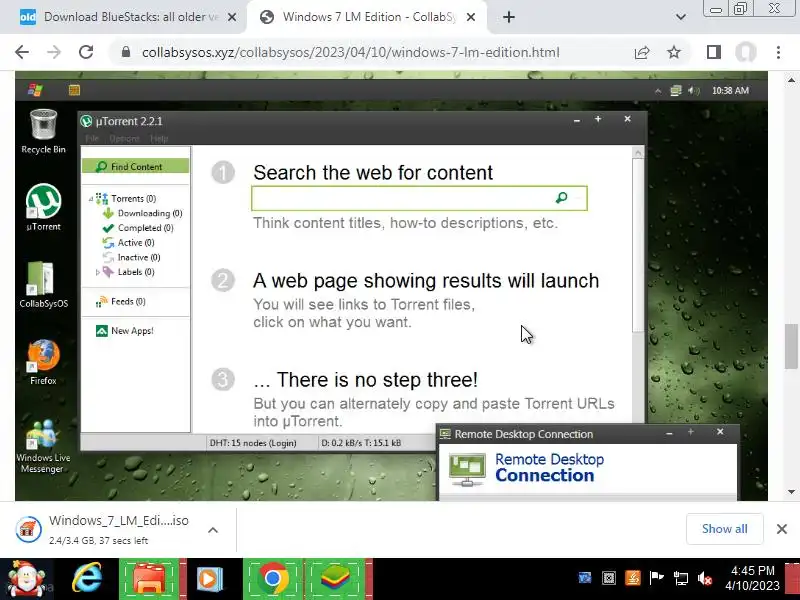This screenshot has height=600, width=800.
Task: Click the Recycle Bin desktop icon
Action: coord(43,132)
